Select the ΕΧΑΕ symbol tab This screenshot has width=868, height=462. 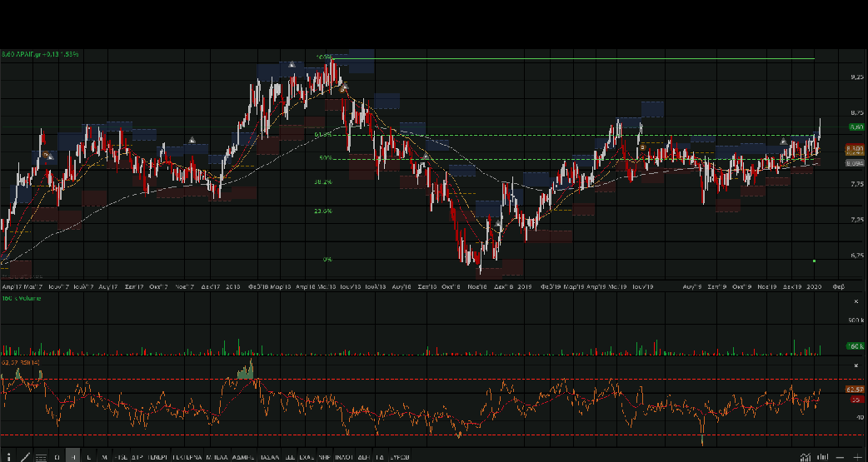(x=307, y=457)
